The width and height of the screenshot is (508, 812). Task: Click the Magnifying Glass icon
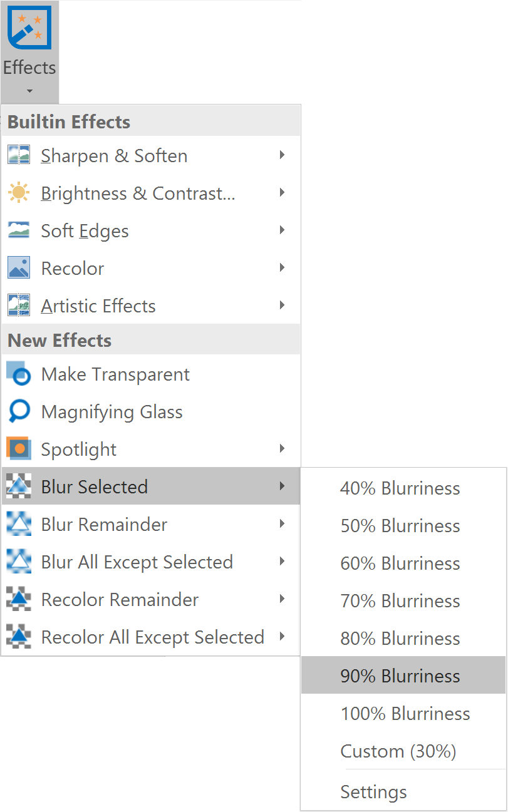pyautogui.click(x=19, y=411)
